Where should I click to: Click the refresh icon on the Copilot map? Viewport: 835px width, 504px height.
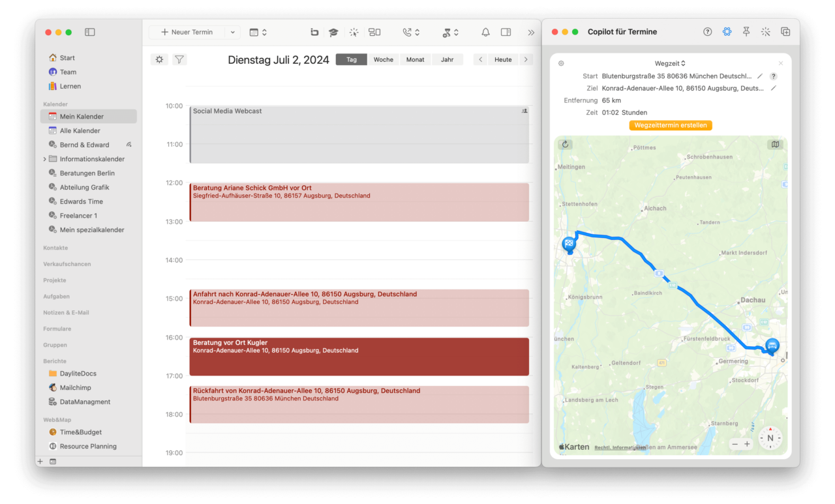[566, 144]
